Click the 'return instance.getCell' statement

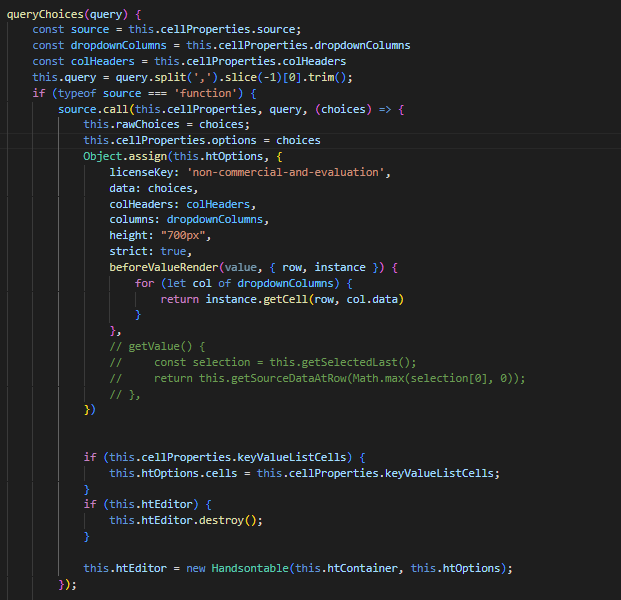click(282, 299)
